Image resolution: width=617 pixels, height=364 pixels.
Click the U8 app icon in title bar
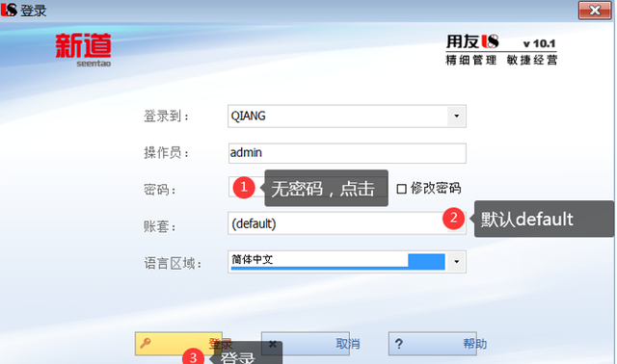click(9, 10)
